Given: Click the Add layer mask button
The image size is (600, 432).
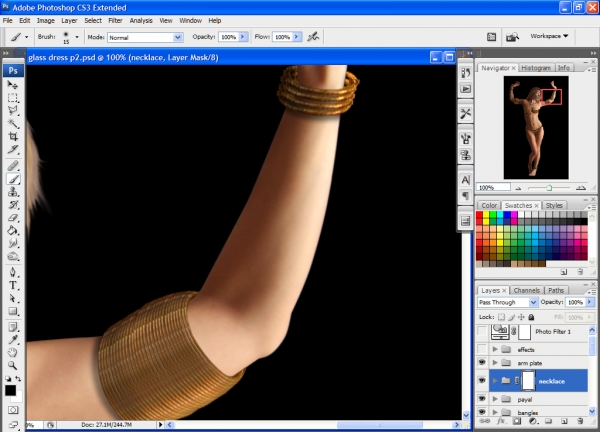Looking at the screenshot, I should 517,421.
